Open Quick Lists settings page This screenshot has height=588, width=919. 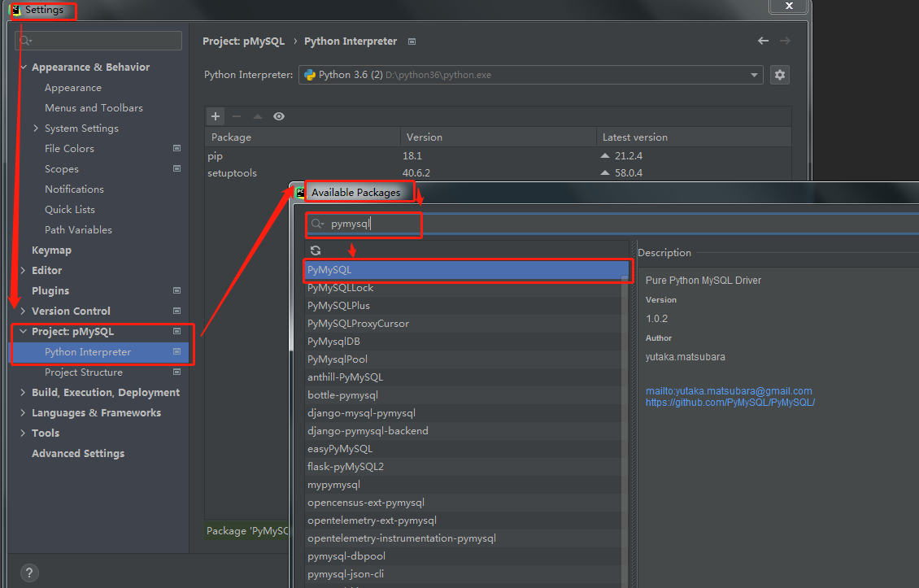coord(70,209)
